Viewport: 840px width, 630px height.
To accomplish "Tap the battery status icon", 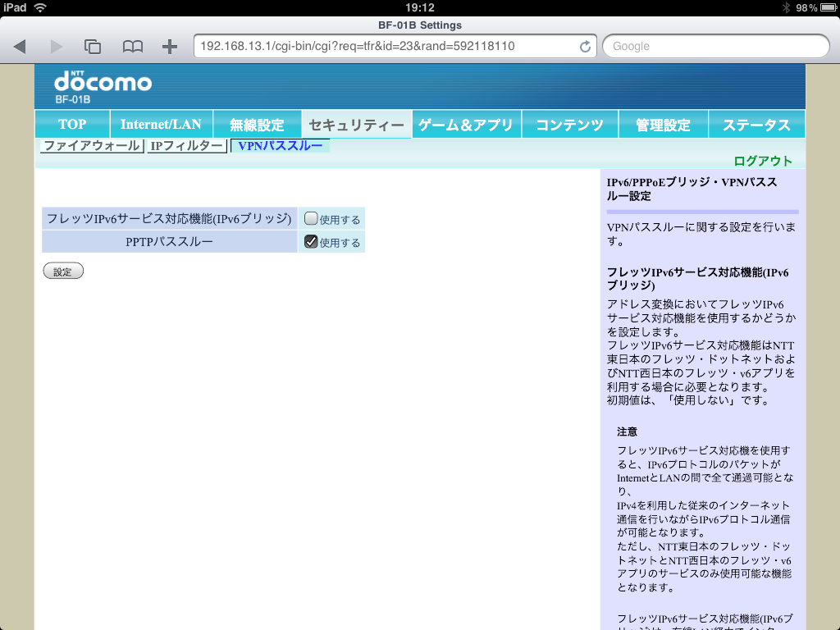I will pyautogui.click(x=829, y=7).
